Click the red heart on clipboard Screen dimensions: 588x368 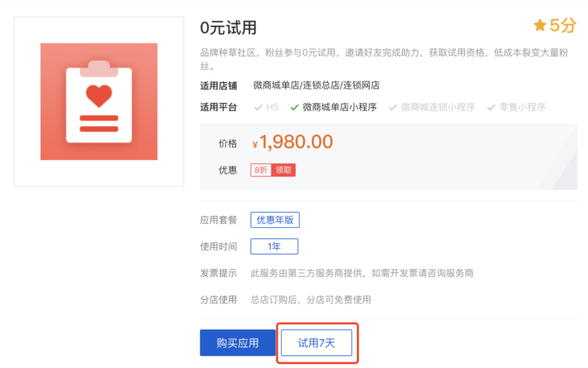pos(99,96)
